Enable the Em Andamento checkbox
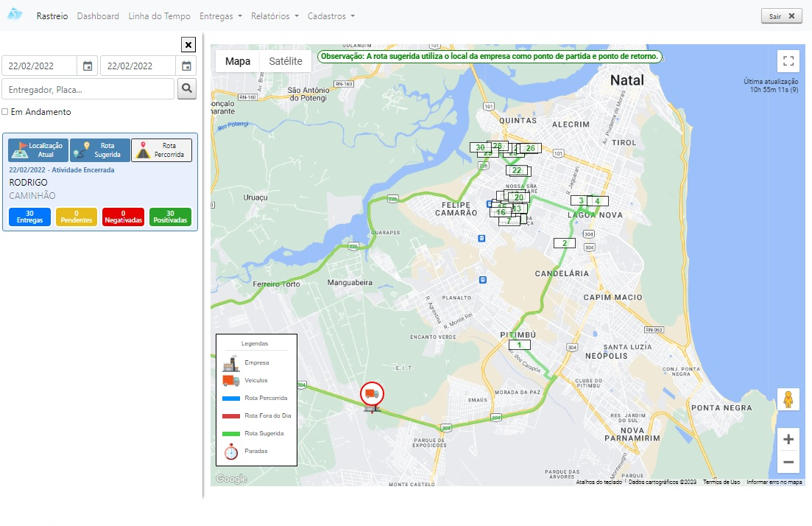This screenshot has width=812, height=526. pyautogui.click(x=5, y=112)
